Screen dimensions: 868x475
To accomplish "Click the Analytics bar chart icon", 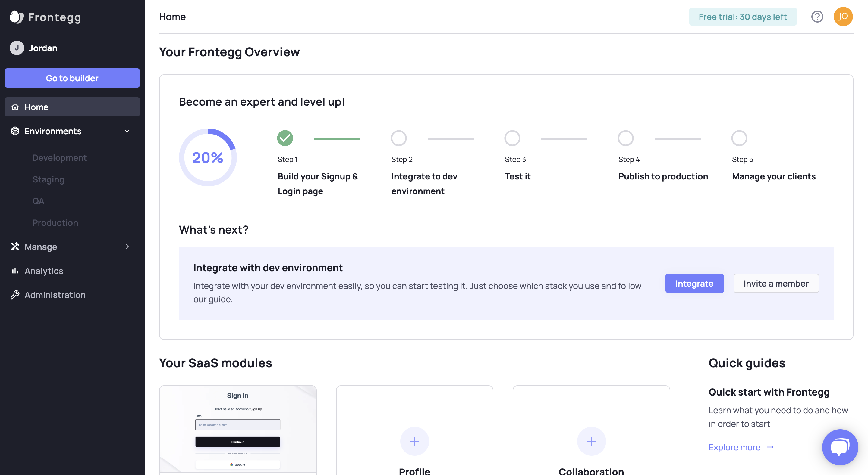I will [15, 271].
